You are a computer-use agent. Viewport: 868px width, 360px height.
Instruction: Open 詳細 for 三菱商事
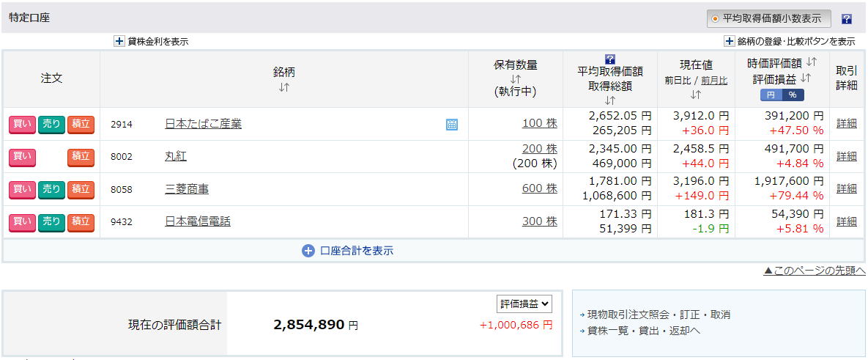coord(847,189)
